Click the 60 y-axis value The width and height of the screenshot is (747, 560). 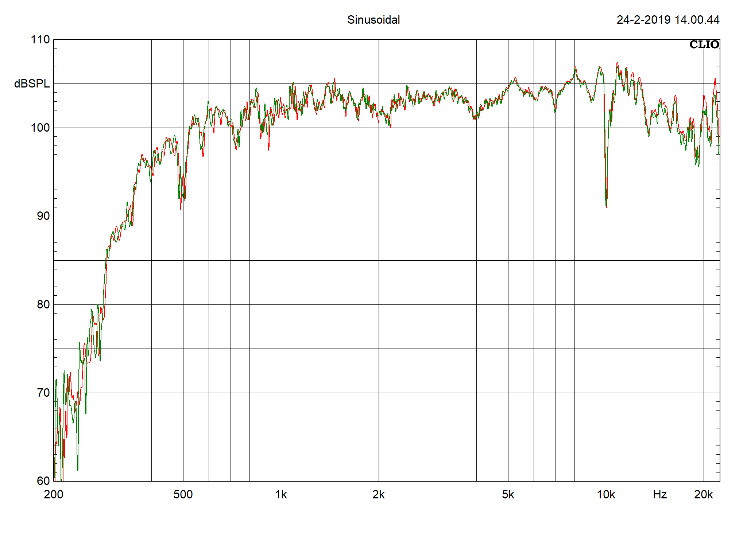(43, 481)
